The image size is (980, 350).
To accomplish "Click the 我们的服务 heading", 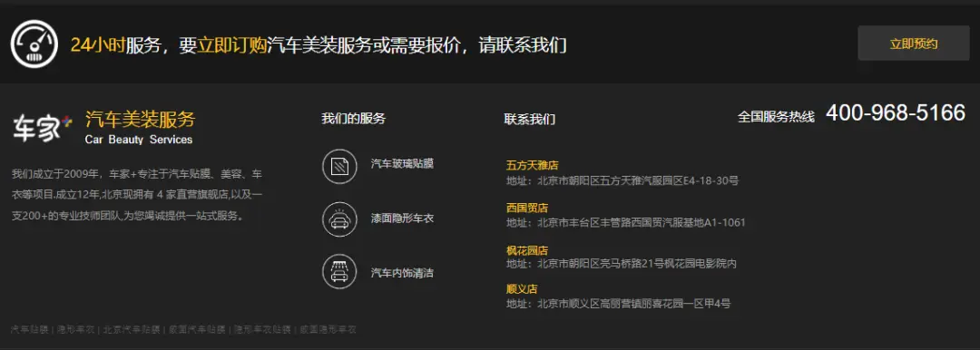I will pos(353,118).
